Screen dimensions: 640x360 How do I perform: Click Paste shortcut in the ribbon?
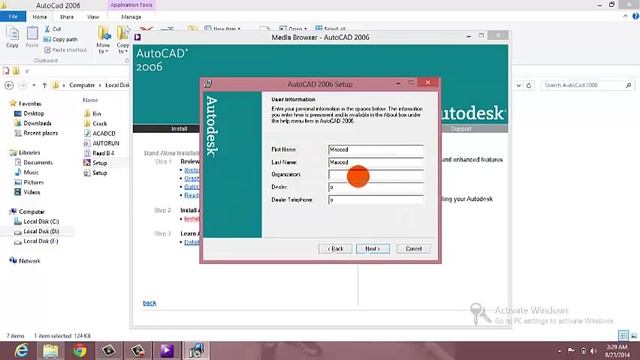click(x=65, y=50)
